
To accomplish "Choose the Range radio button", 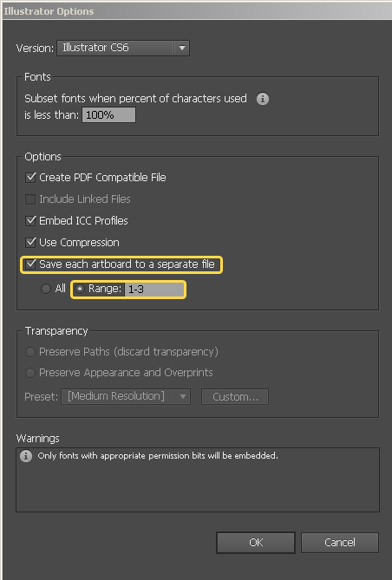I will (x=80, y=289).
